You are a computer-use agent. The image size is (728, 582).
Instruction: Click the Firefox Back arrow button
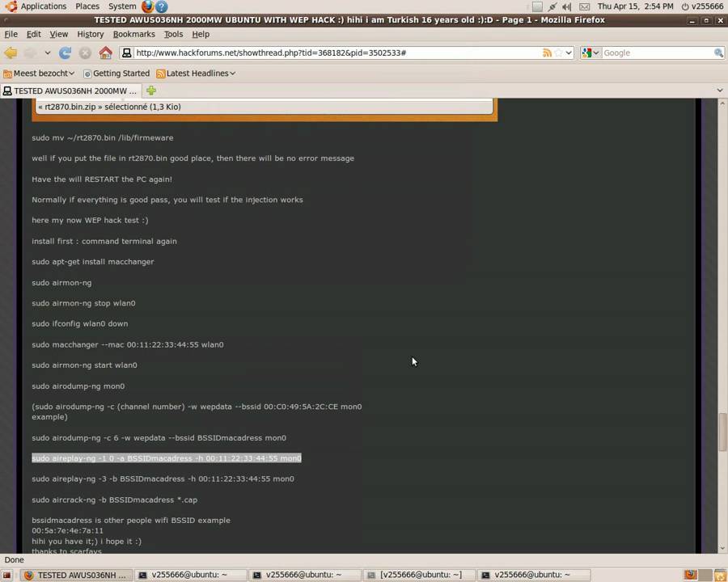[11, 53]
